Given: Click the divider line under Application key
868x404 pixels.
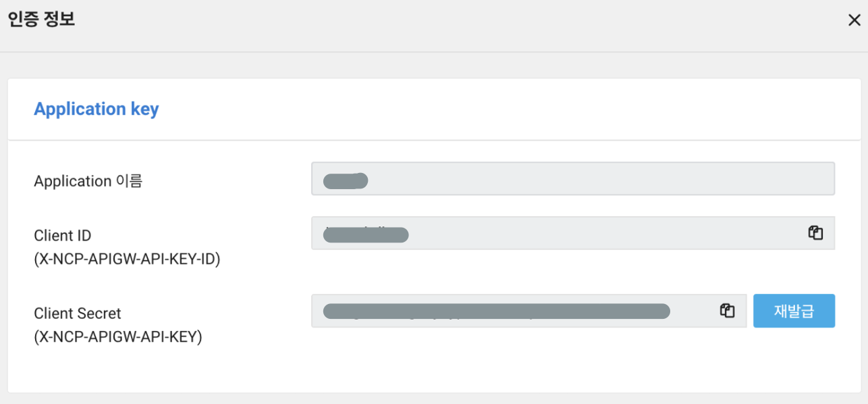Looking at the screenshot, I should click(434, 141).
